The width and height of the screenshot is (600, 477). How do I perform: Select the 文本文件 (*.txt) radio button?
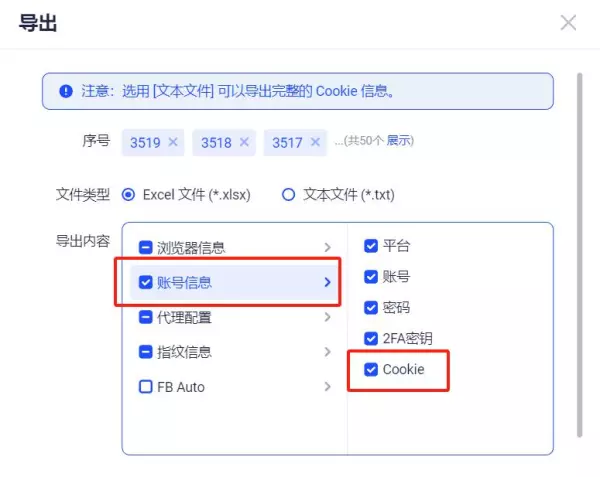[288, 195]
